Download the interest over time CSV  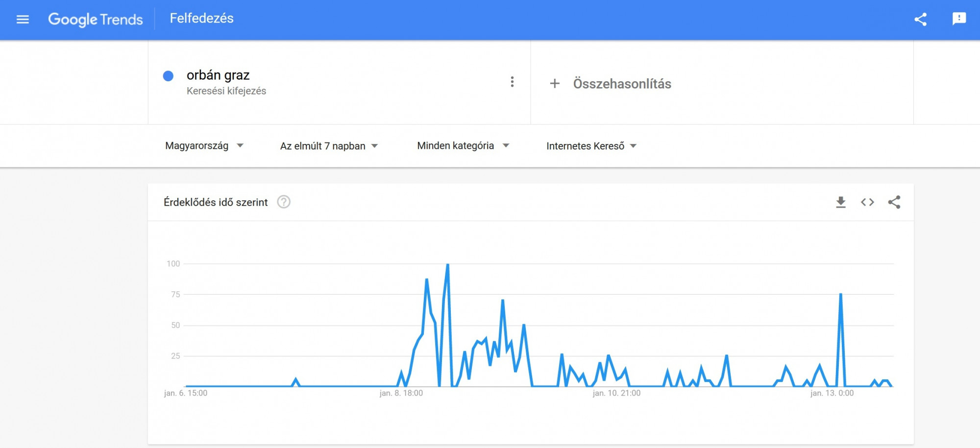(x=841, y=202)
